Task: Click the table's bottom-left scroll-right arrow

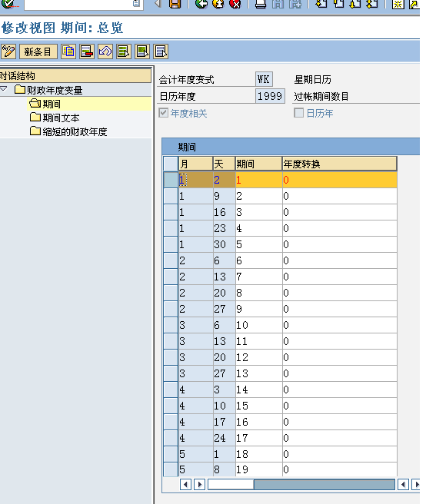Action: coord(199,484)
